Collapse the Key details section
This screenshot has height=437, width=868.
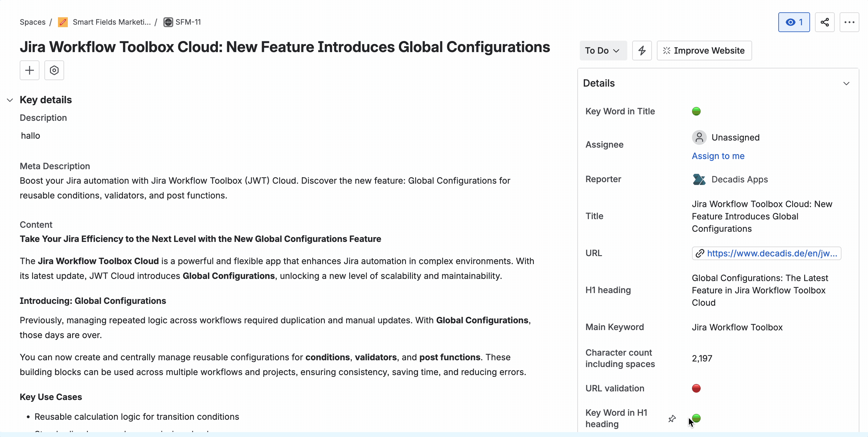(10, 100)
